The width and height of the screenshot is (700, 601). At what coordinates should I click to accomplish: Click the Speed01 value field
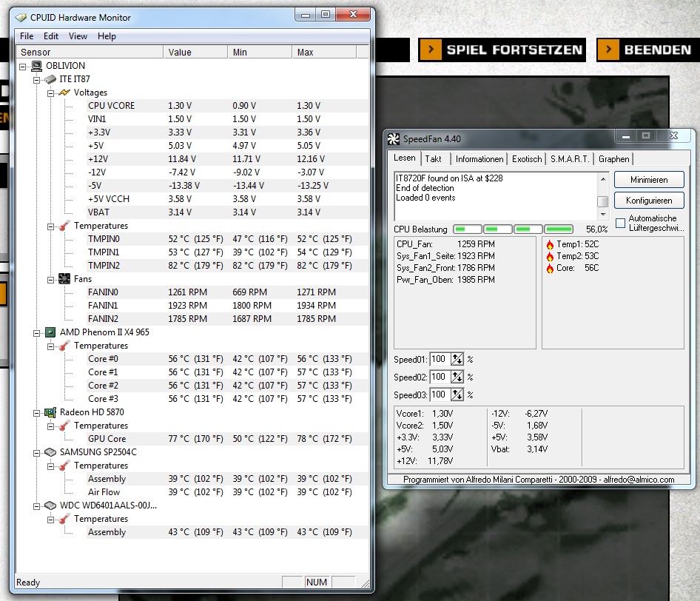coord(440,359)
